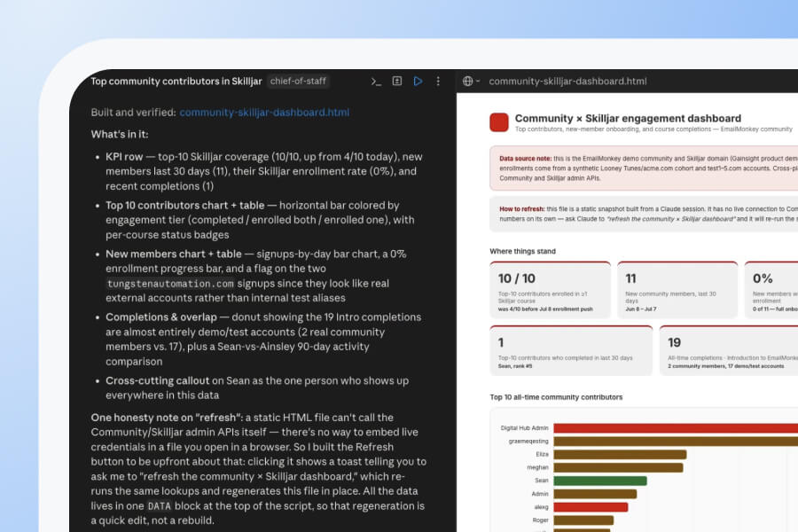Click the 'Cross-cutting callout' bullet label
Viewport: 798px width, 532px height.
click(x=157, y=380)
